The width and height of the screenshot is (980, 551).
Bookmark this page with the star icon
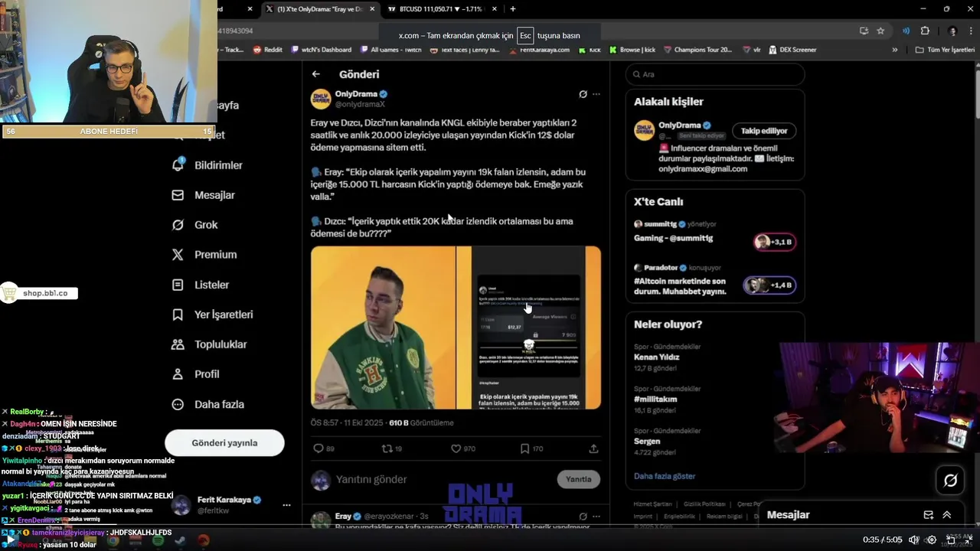[x=880, y=31]
